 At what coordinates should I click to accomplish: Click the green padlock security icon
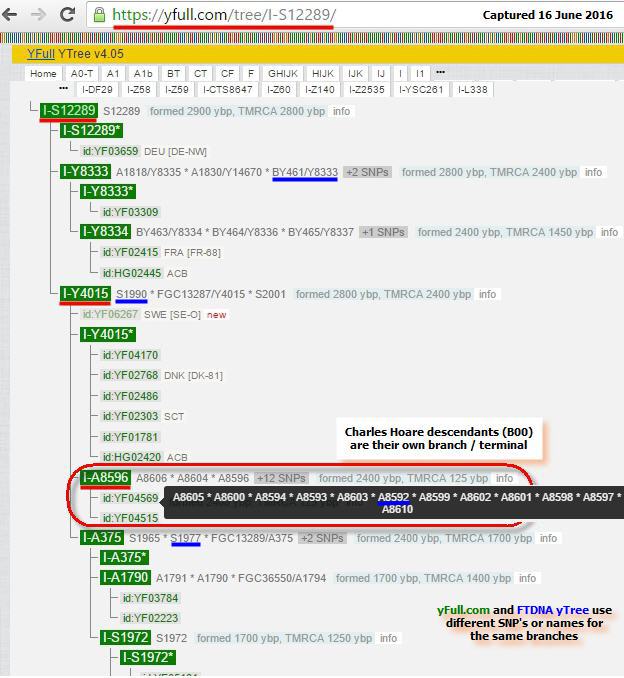[100, 16]
